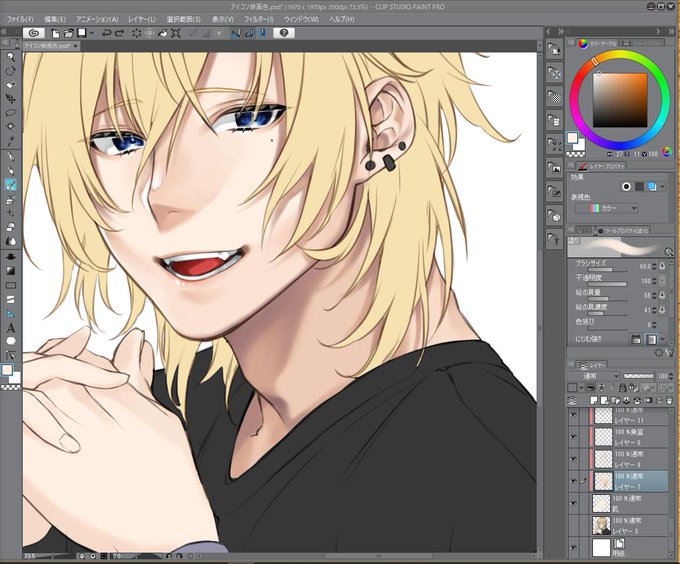Open the help question mark button

tap(284, 33)
